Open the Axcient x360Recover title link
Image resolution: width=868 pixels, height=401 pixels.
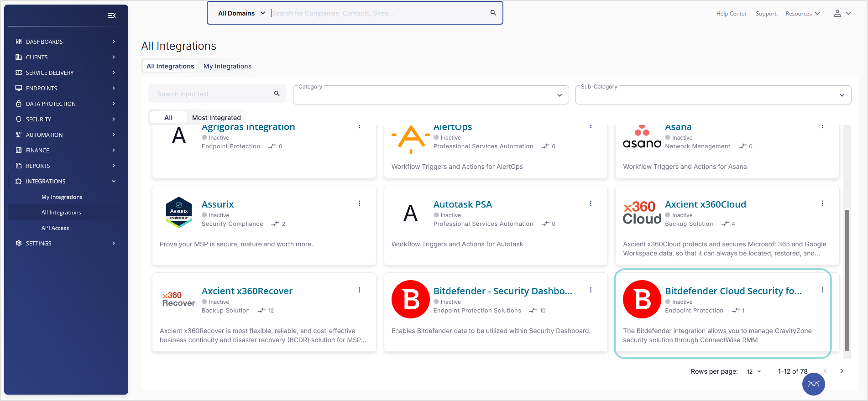click(247, 291)
